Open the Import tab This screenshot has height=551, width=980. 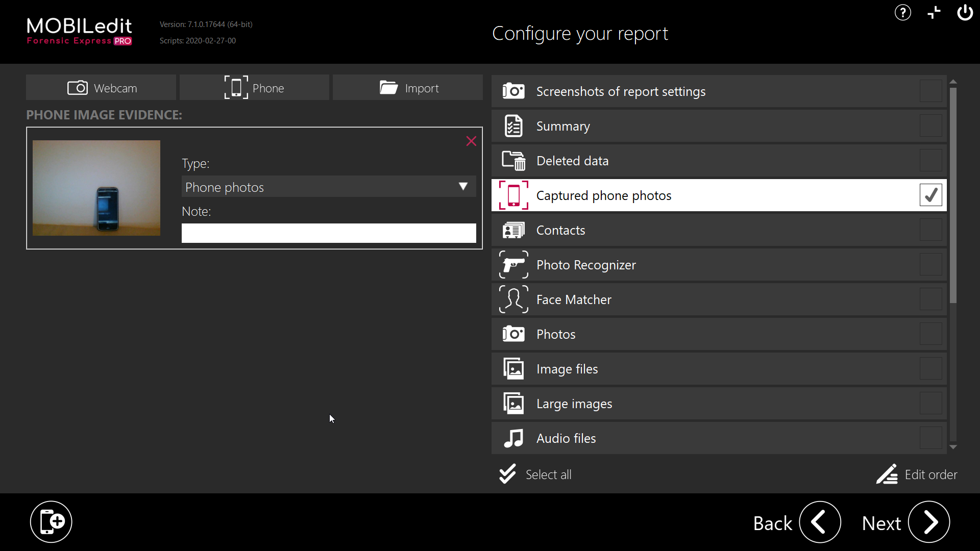[x=408, y=88]
